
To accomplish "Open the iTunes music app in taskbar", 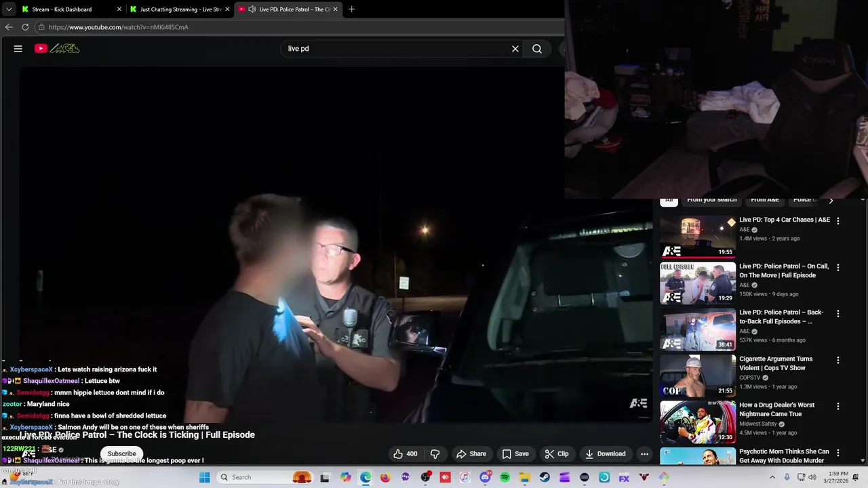I will pos(465,477).
